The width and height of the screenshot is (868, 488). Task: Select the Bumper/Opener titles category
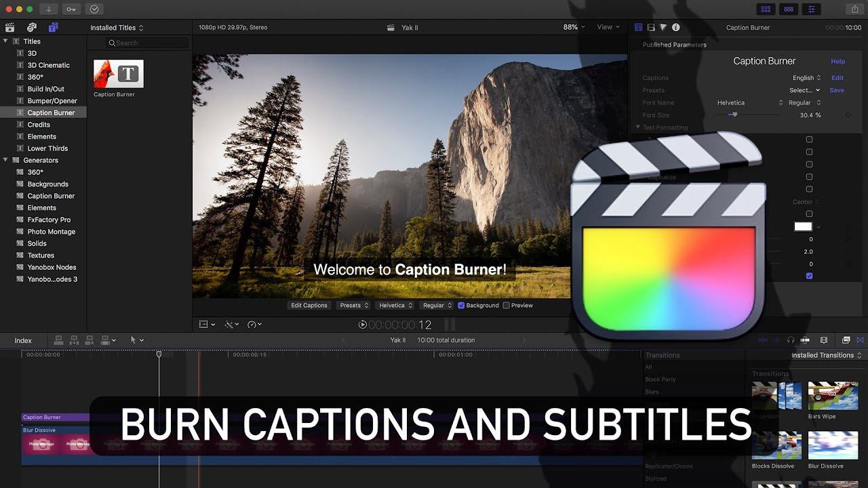pos(43,101)
